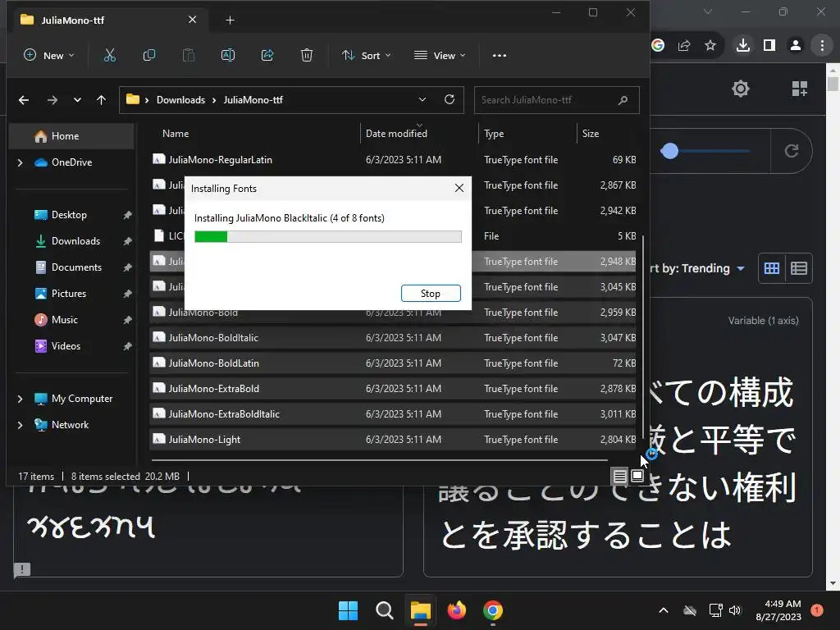840x630 pixels.
Task: Click the Paste clipboard icon
Action: coord(189,55)
